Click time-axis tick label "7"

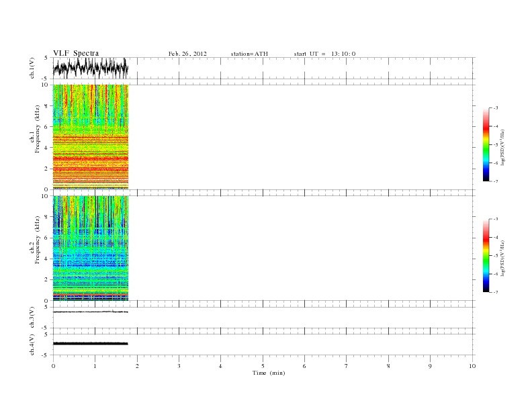point(347,366)
